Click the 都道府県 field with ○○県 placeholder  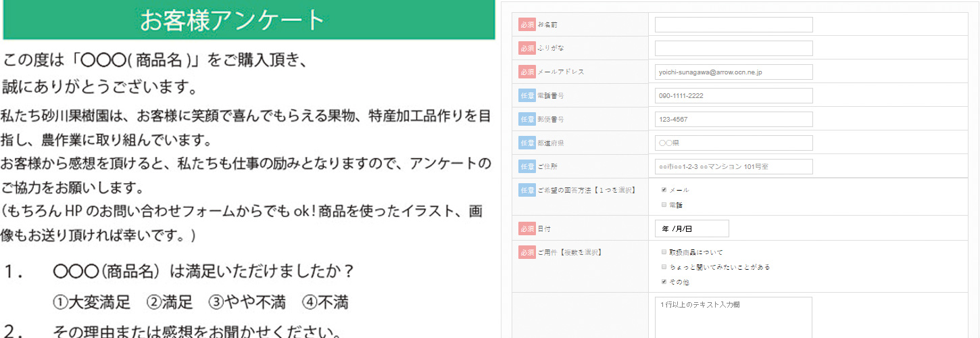click(733, 143)
